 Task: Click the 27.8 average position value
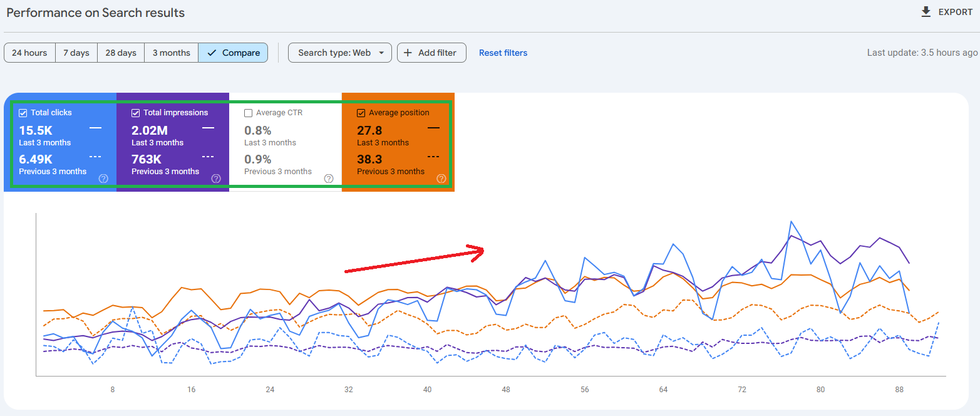(x=369, y=130)
